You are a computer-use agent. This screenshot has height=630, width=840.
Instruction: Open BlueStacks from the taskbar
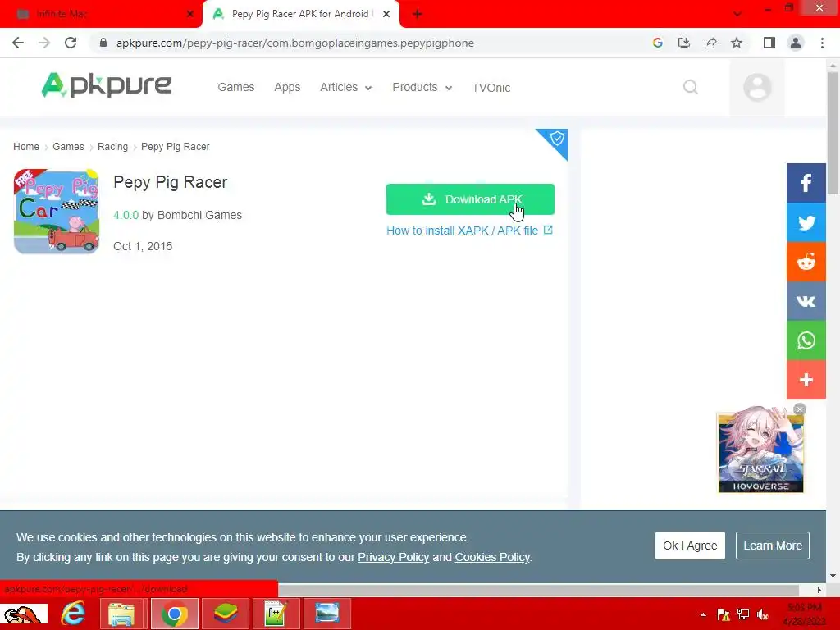click(x=226, y=614)
